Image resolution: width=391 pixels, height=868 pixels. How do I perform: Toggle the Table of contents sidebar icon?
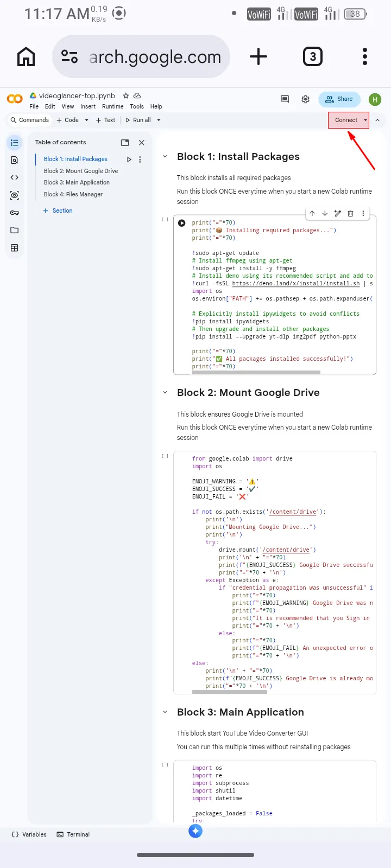tap(15, 143)
